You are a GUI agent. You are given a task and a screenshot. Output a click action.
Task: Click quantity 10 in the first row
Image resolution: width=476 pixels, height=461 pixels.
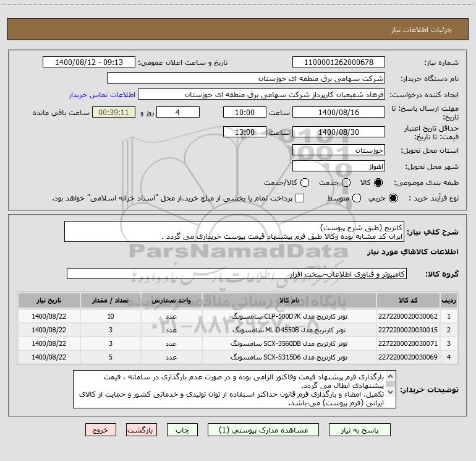[x=111, y=316]
